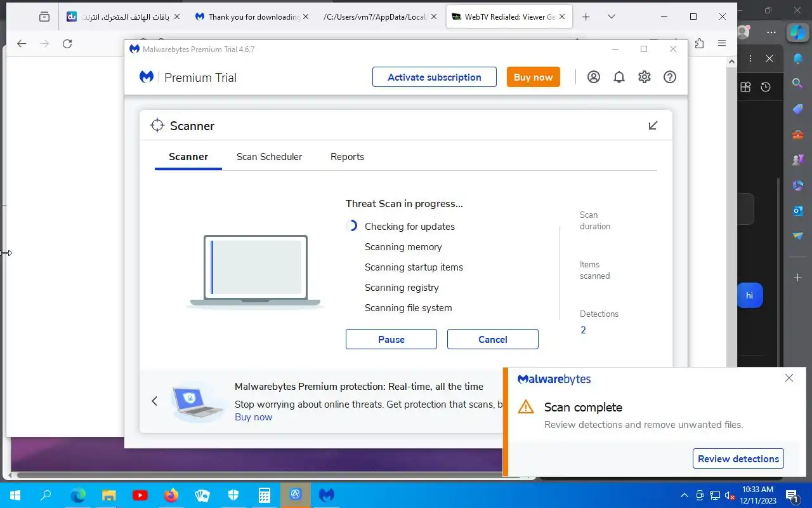812x508 pixels.
Task: Open Malwarebytes account profile icon
Action: click(593, 77)
